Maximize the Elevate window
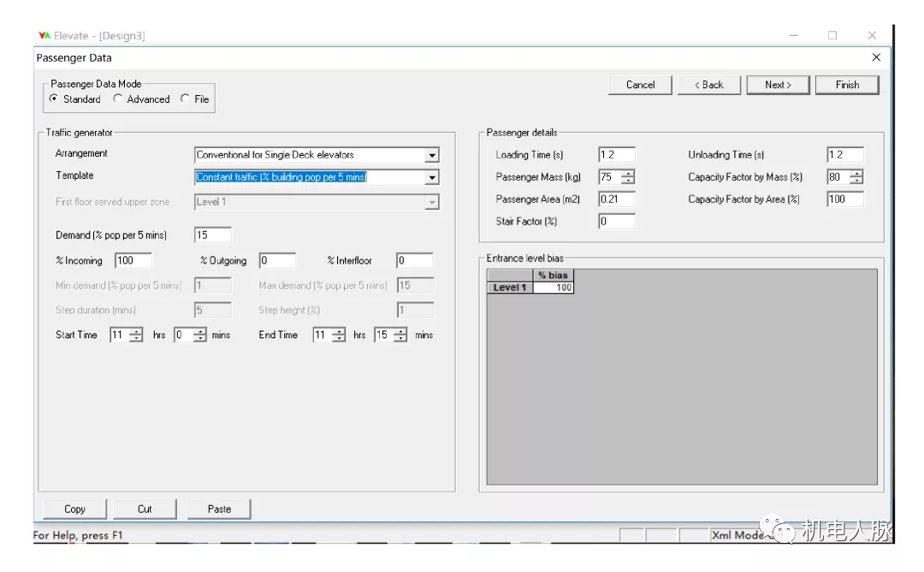This screenshot has width=924, height=572. [x=832, y=35]
